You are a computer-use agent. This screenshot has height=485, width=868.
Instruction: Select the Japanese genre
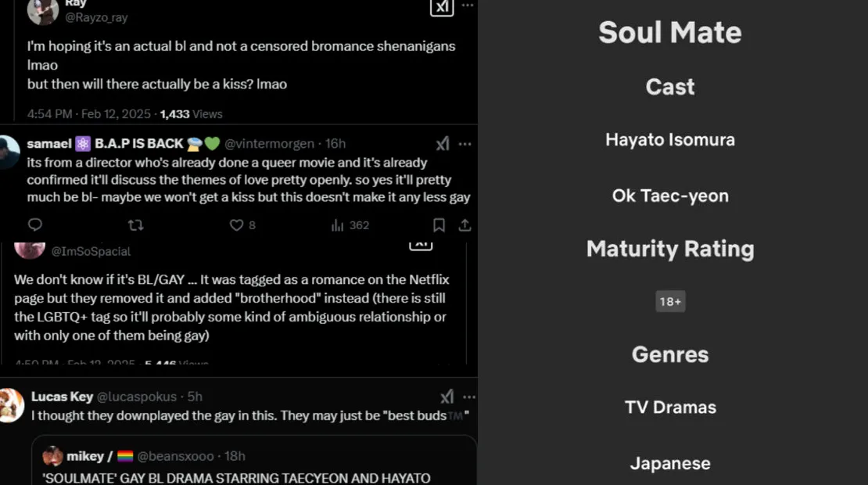pos(670,463)
